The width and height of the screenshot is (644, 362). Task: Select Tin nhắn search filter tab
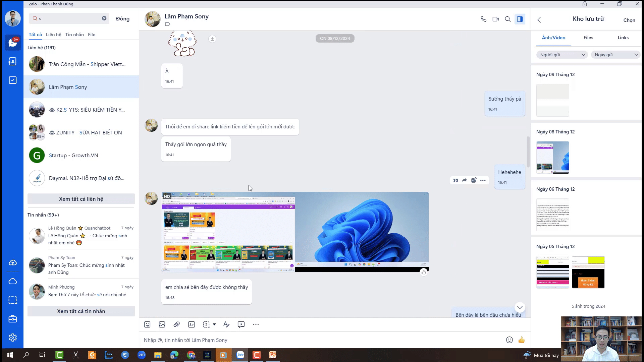pos(74,35)
